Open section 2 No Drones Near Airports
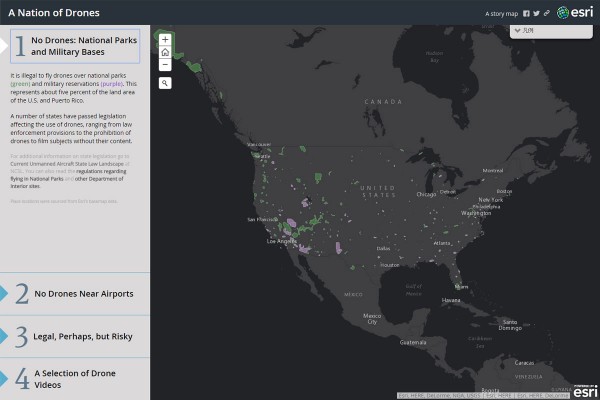 (75, 293)
